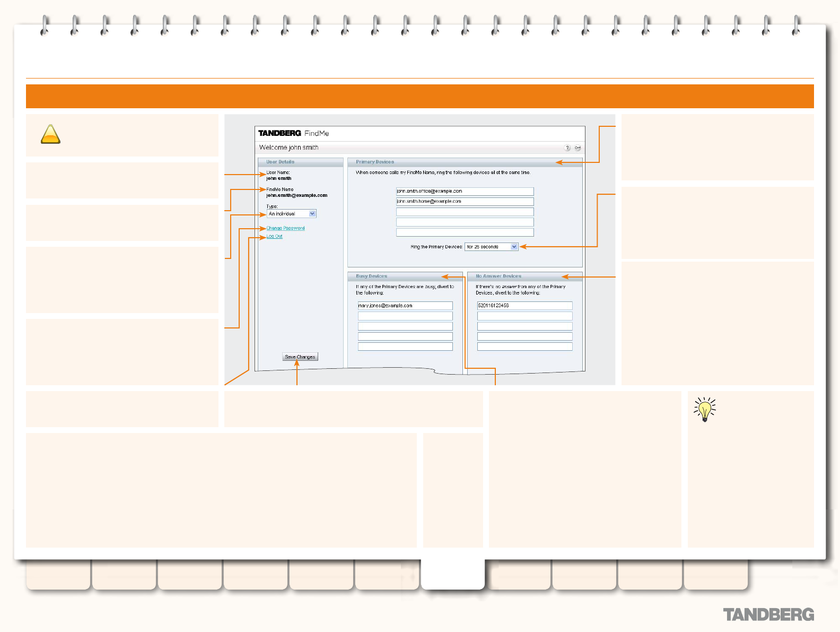Click the Primary Devices panel header
This screenshot has height=632, width=840.
click(465, 162)
